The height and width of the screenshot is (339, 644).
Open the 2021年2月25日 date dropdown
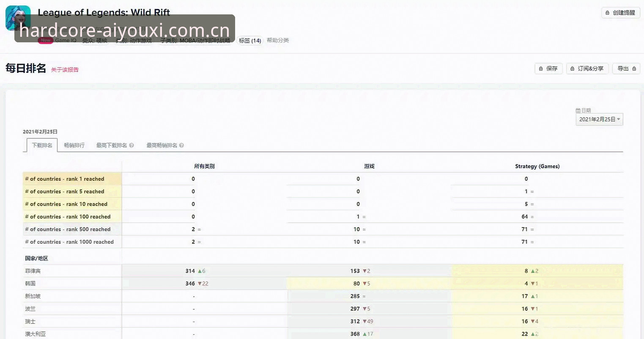[x=599, y=119]
